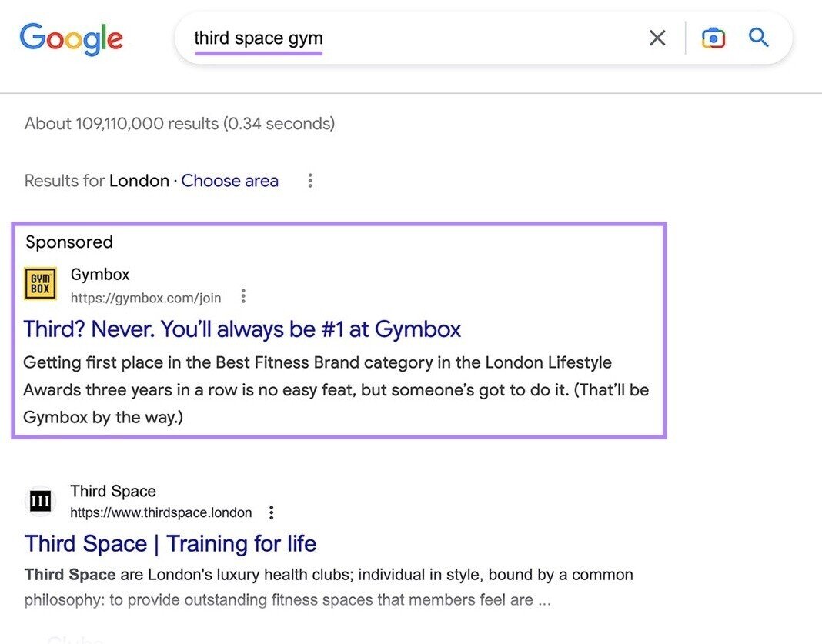Open the three-dot menu next to gymbox.com/join
Image resolution: width=822 pixels, height=644 pixels.
pyautogui.click(x=243, y=295)
